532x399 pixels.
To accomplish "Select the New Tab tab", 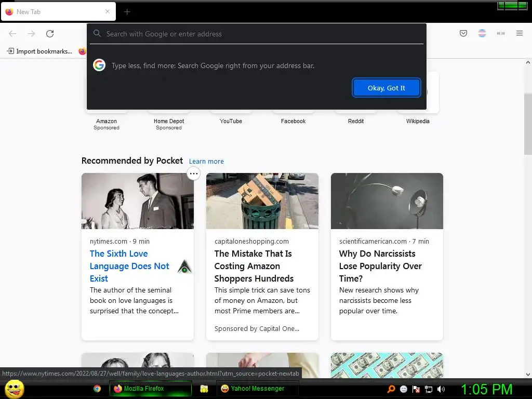I will pos(58,11).
